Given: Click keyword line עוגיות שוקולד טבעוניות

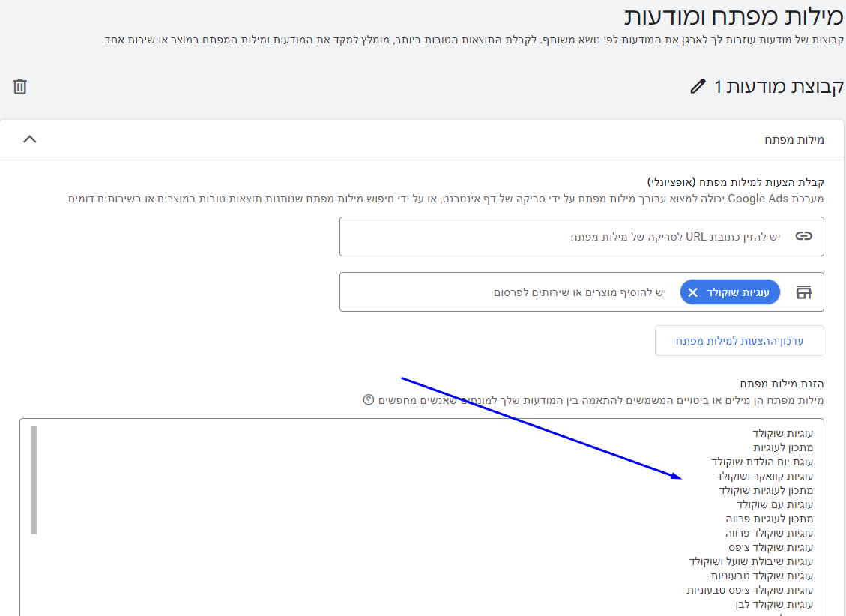Looking at the screenshot, I should click(x=761, y=576).
